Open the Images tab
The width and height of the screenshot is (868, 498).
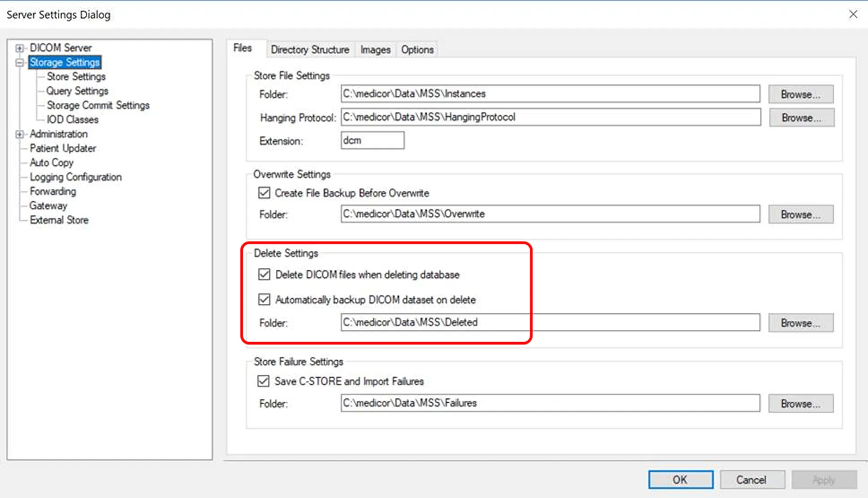375,50
